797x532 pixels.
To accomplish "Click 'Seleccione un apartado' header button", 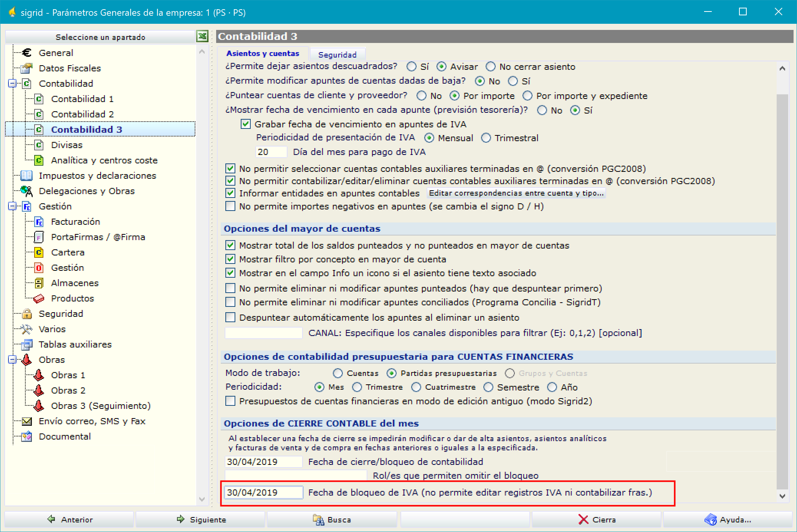I will [101, 37].
